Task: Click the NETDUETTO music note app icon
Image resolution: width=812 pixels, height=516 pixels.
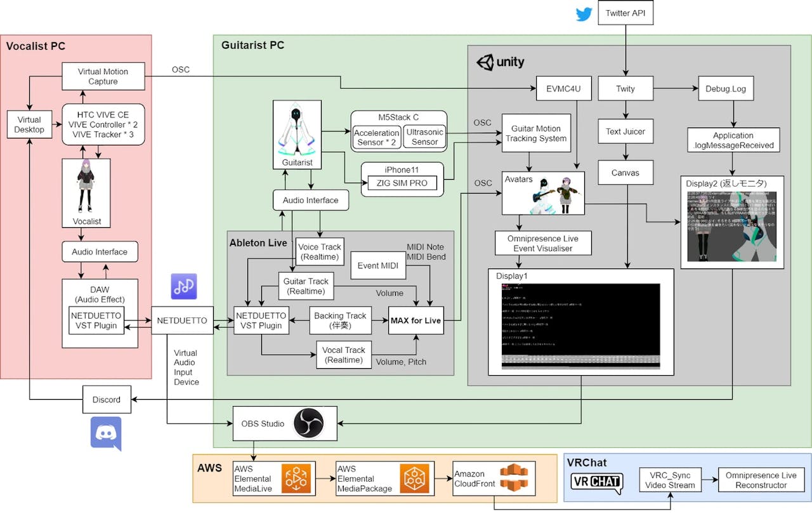Action: click(x=184, y=287)
